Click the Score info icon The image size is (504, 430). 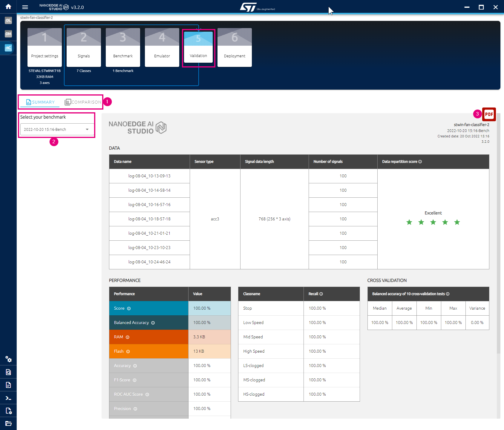pos(129,308)
